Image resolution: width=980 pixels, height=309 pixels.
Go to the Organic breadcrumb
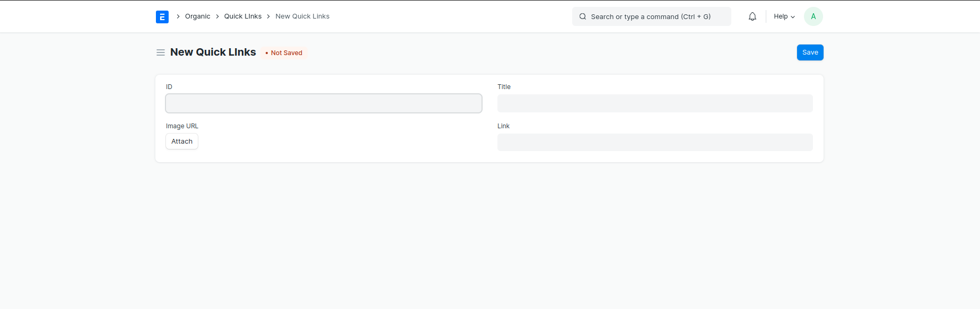(197, 16)
